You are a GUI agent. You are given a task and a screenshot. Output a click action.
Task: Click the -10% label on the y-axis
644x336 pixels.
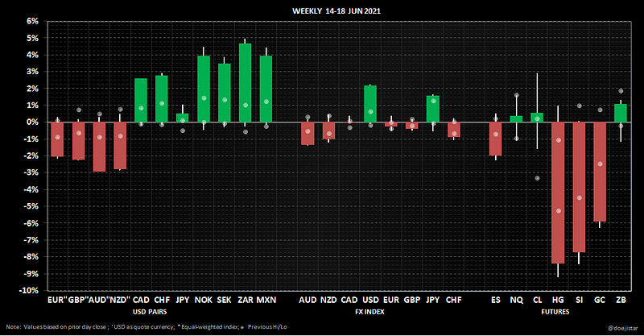click(x=28, y=290)
